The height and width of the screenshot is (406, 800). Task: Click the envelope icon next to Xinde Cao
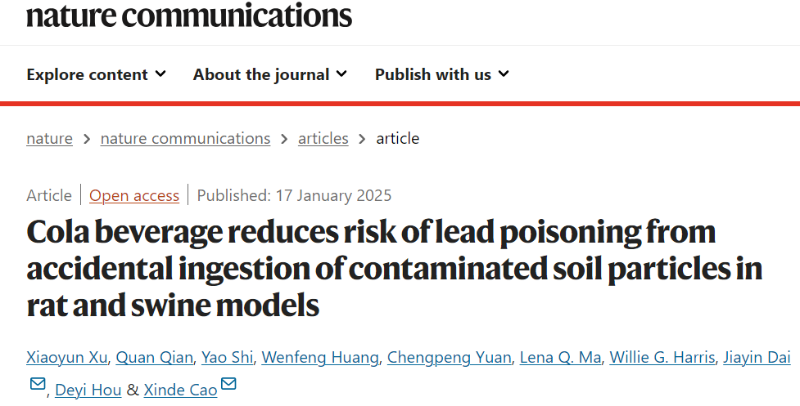click(229, 384)
